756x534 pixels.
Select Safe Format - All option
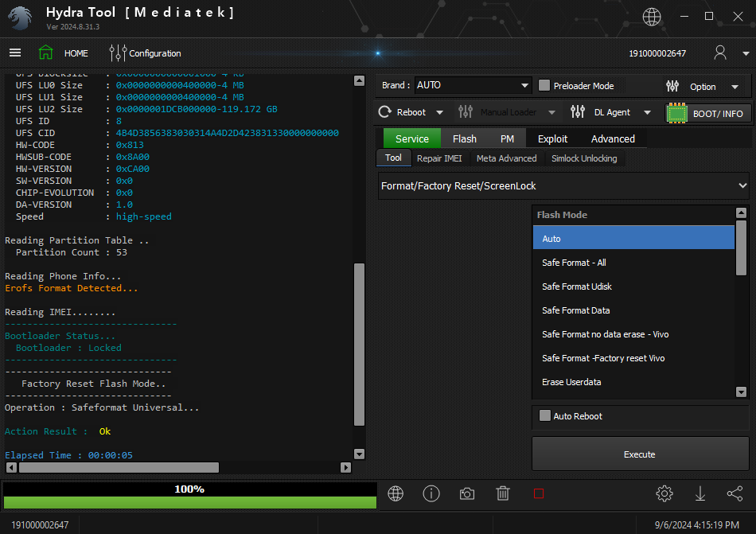[x=633, y=263]
